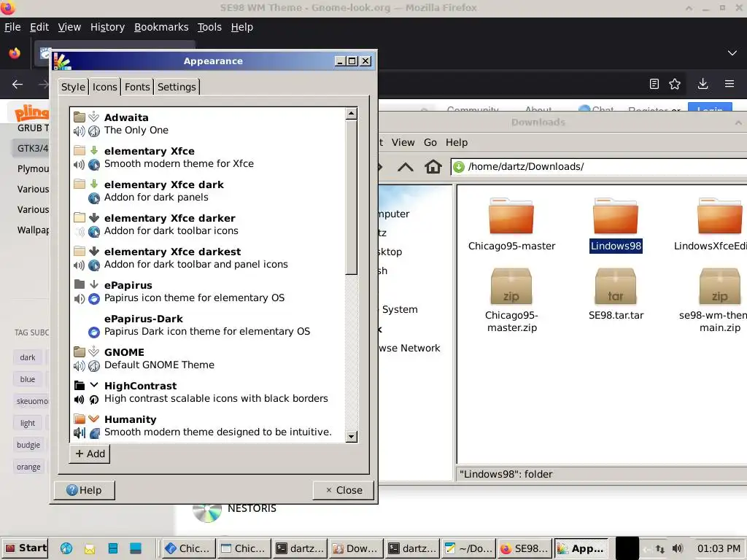Open Go menu in Downloads file manager
Screen dimensions: 747x560
430,142
